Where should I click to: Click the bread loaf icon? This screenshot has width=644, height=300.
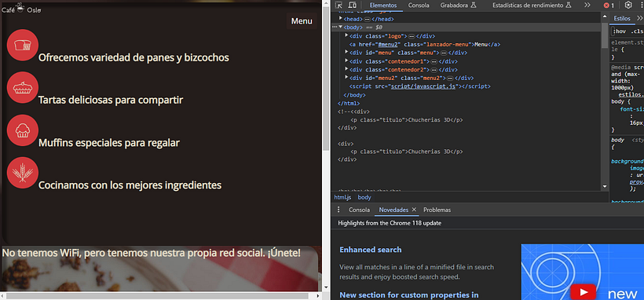23,46
